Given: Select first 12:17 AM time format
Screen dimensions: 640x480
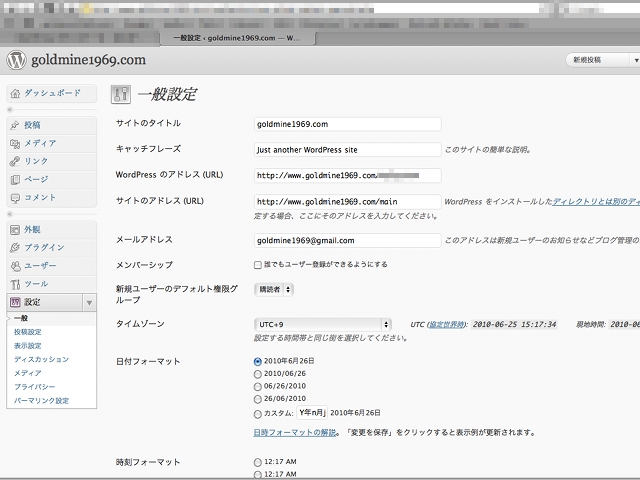Looking at the screenshot, I should point(258,462).
